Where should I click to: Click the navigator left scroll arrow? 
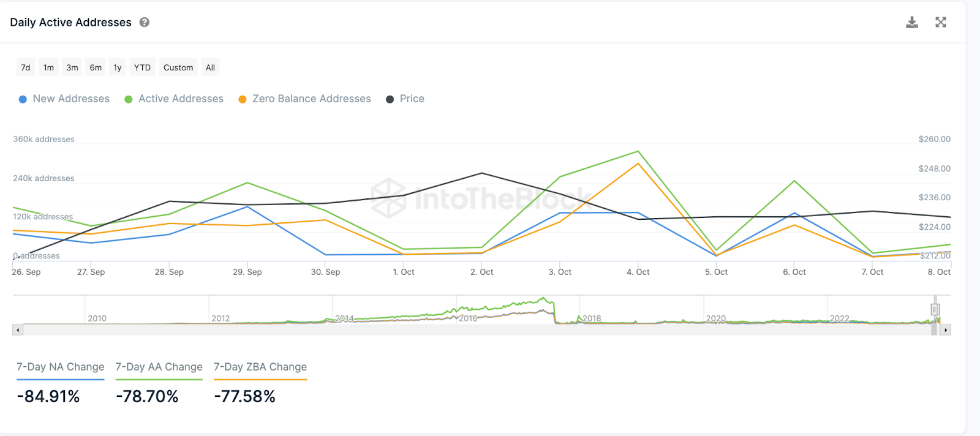[18, 330]
